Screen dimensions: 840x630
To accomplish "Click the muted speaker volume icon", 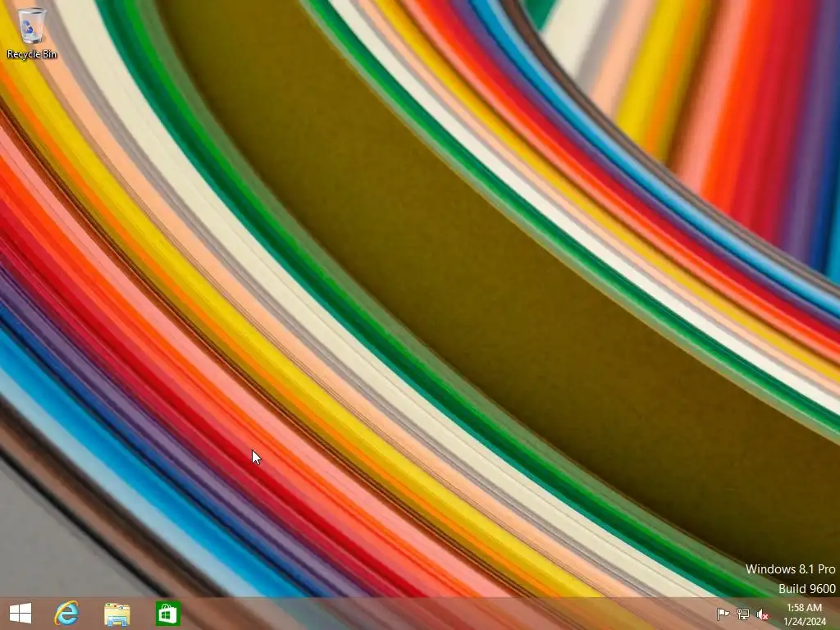I will click(x=762, y=614).
